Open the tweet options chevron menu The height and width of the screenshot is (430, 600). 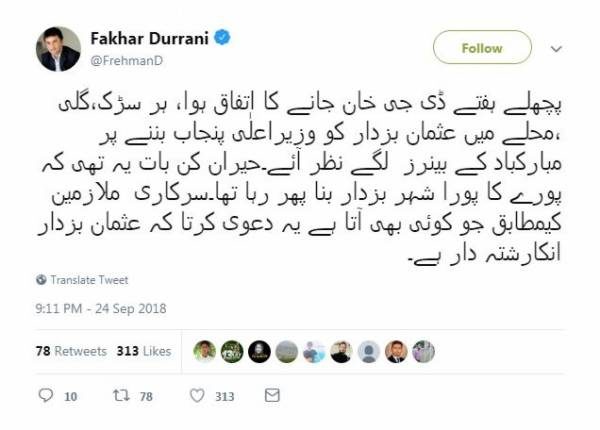pos(556,49)
